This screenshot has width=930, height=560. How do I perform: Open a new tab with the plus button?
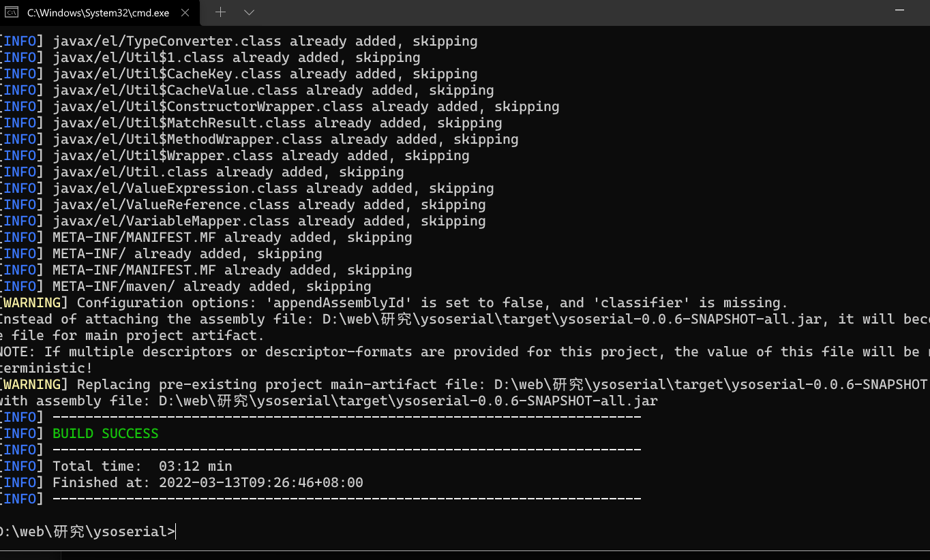tap(220, 12)
